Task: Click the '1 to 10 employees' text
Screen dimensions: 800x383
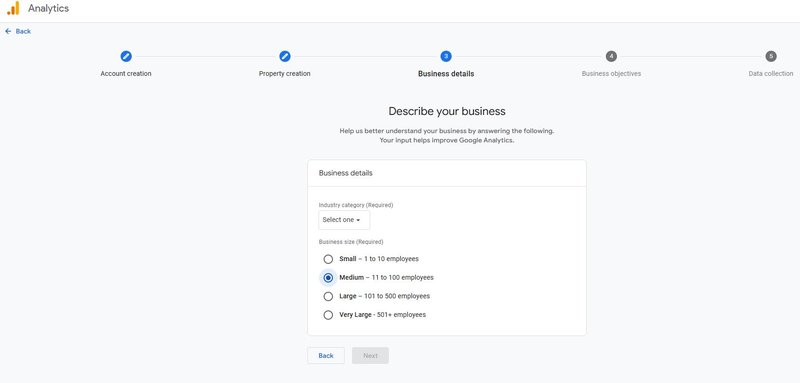Action: pyautogui.click(x=391, y=259)
